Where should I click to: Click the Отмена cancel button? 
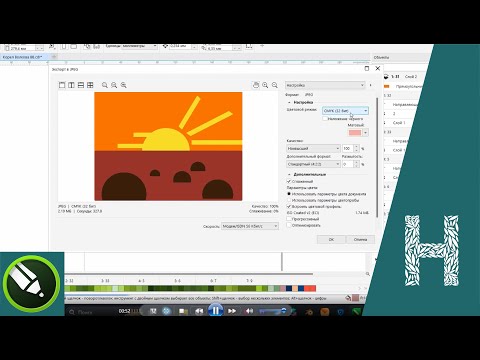point(360,239)
